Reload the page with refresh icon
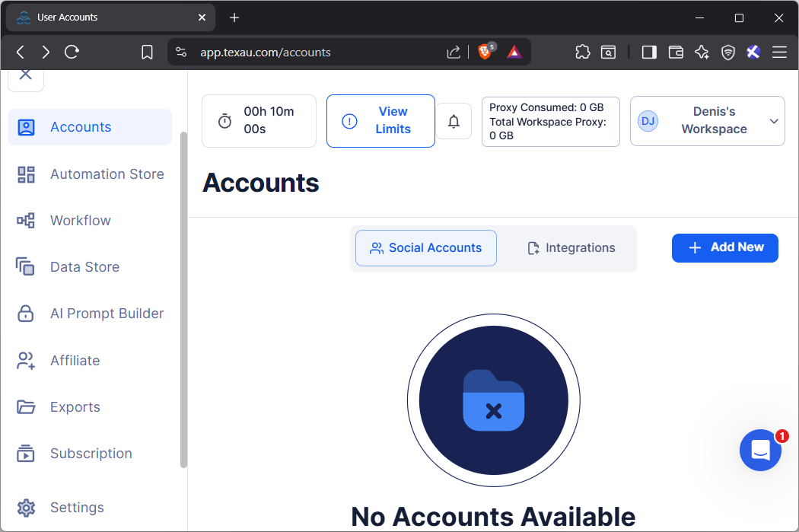Screen dimensions: 799x532 72,52
